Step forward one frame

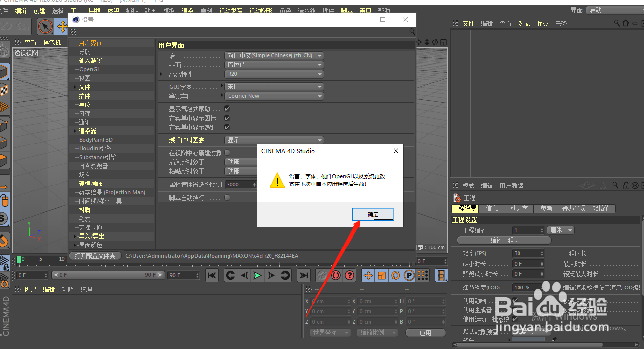pyautogui.click(x=271, y=275)
